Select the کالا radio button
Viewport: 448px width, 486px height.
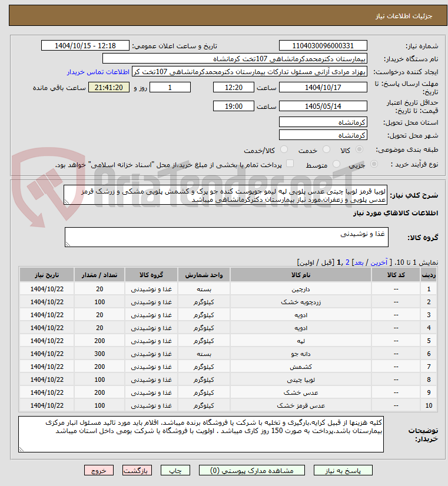click(359, 149)
